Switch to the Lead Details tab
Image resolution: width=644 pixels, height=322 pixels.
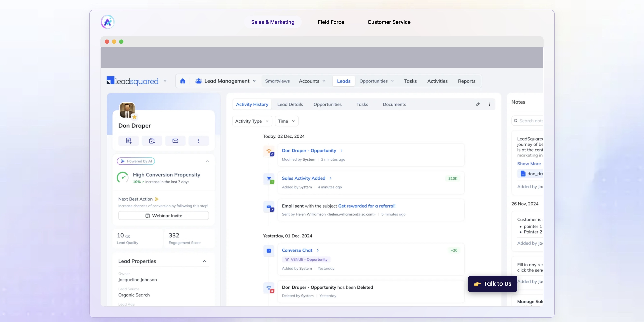click(x=290, y=104)
